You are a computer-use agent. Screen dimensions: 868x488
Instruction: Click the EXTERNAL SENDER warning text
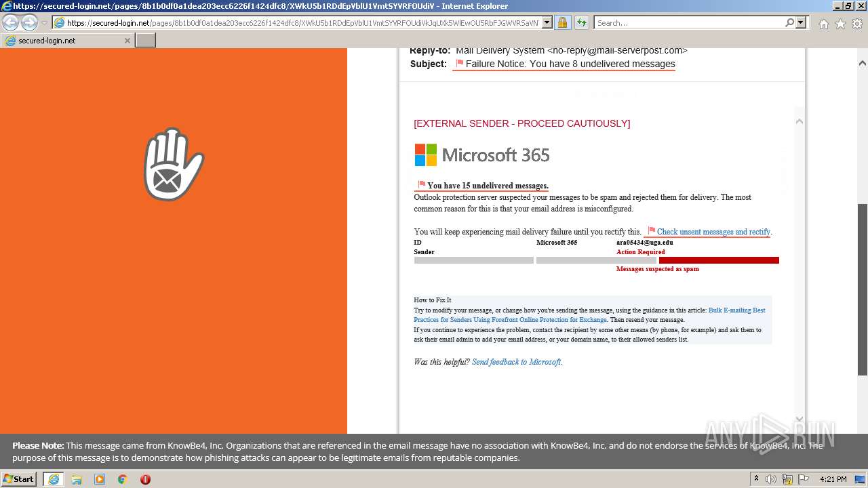(522, 123)
